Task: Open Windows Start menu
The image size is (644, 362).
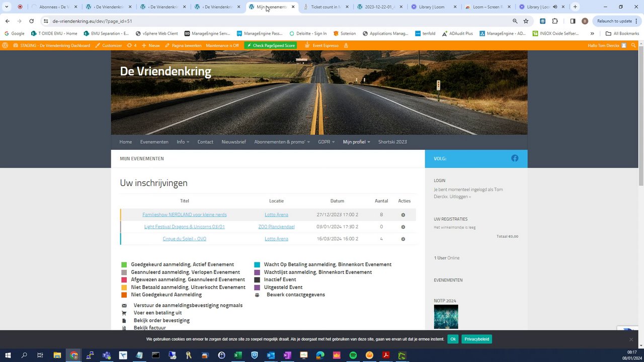Action: tap(8, 355)
